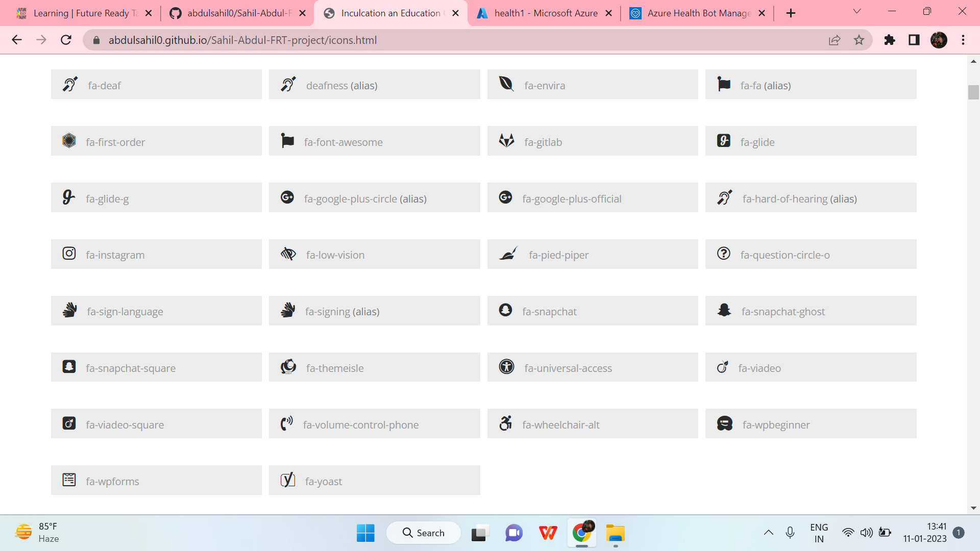
Task: Open the Chrome three-dot menu
Action: [964, 40]
